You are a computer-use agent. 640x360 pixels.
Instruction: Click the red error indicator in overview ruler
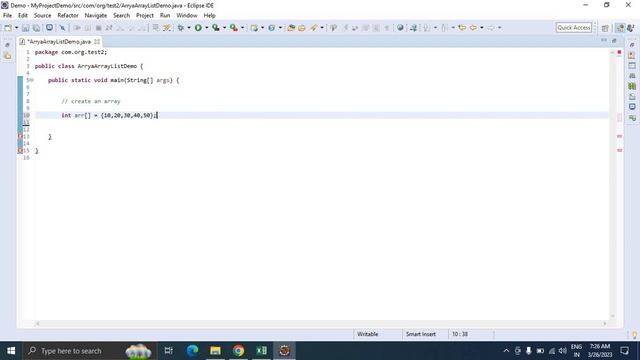(x=619, y=52)
